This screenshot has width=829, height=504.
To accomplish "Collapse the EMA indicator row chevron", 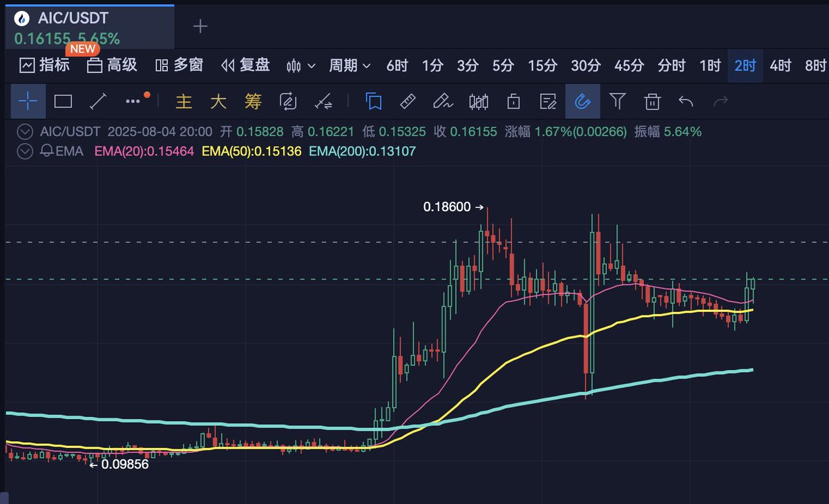I will pyautogui.click(x=26, y=151).
